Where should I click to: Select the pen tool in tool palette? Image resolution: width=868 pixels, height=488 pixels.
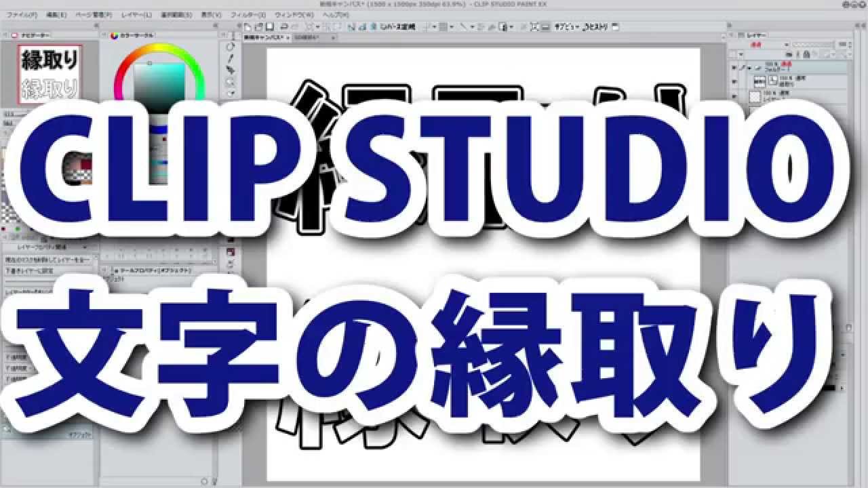(x=231, y=58)
